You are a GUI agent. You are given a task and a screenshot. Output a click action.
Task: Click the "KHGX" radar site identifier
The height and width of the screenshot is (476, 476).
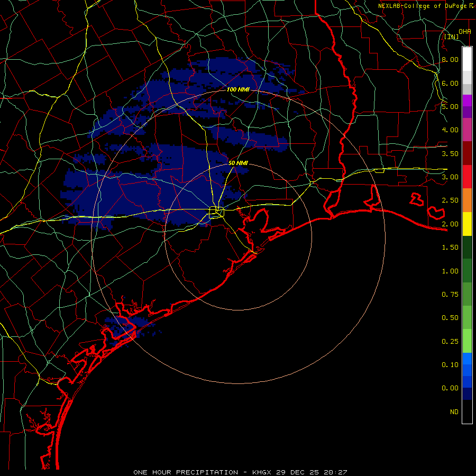coord(262,472)
